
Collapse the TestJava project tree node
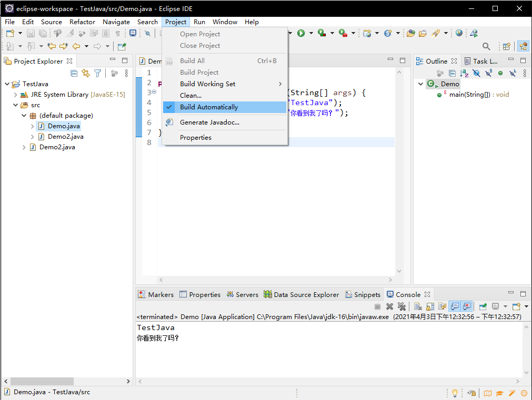click(7, 84)
